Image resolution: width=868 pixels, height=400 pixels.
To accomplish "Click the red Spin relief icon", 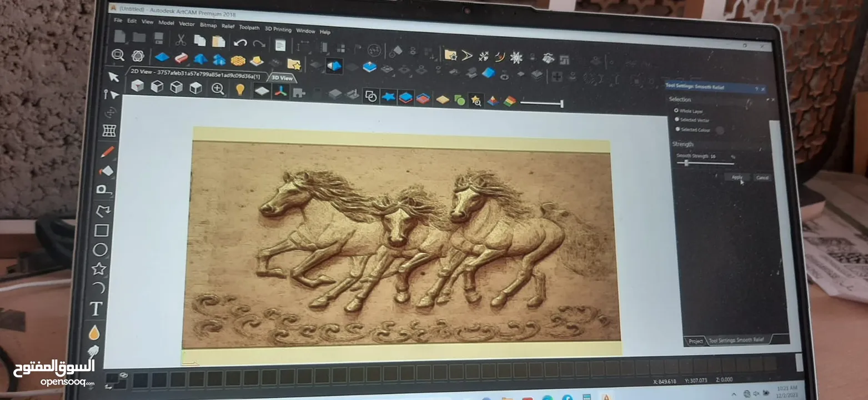I will [181, 58].
